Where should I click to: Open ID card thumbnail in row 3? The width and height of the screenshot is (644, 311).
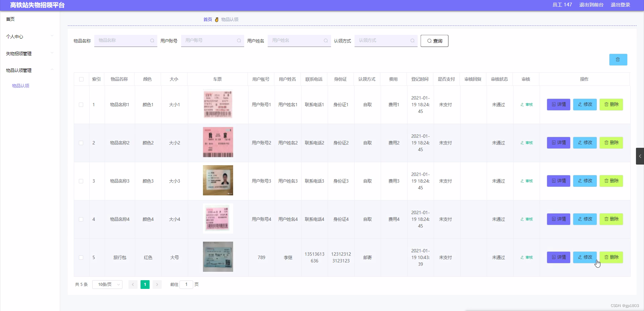(x=218, y=180)
